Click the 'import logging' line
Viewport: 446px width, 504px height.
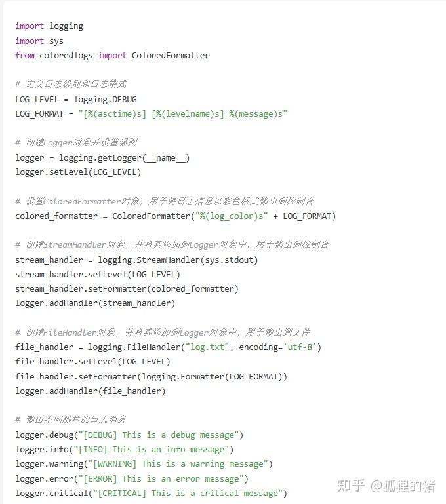pos(49,26)
